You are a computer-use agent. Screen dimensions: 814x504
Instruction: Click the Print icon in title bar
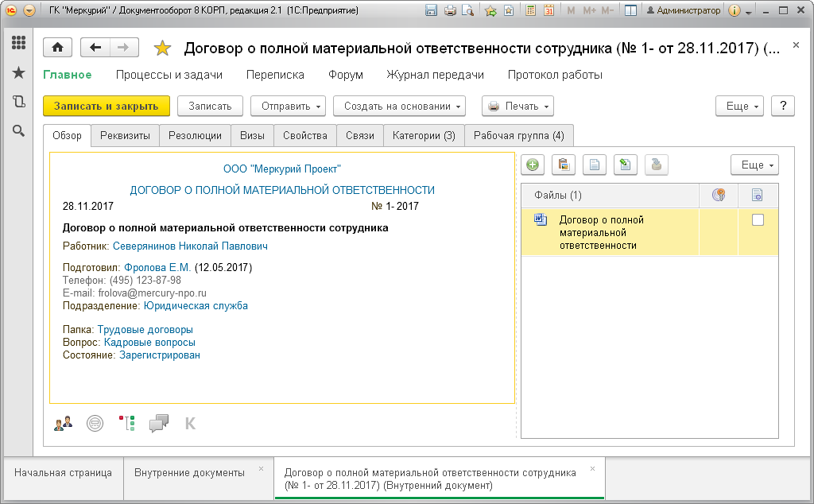pos(450,10)
